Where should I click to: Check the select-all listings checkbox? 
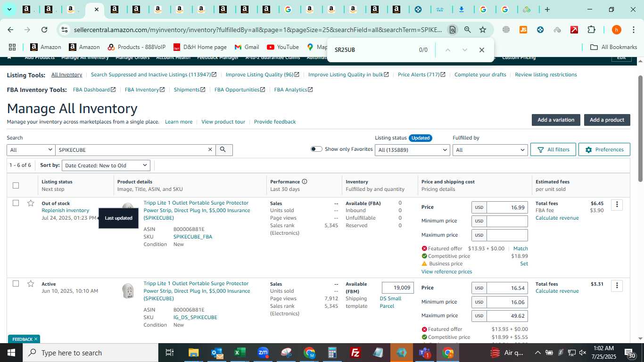16,185
